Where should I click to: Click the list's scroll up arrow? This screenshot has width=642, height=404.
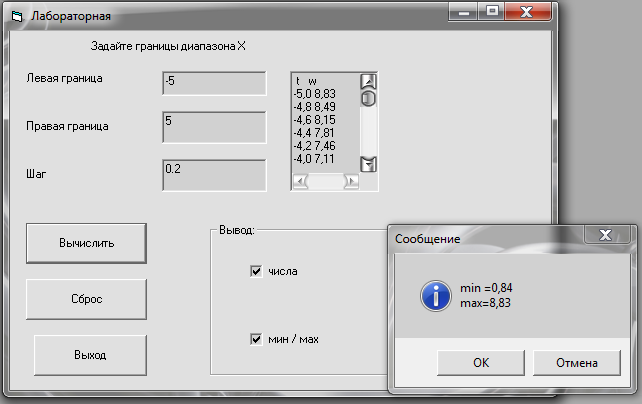tap(368, 81)
